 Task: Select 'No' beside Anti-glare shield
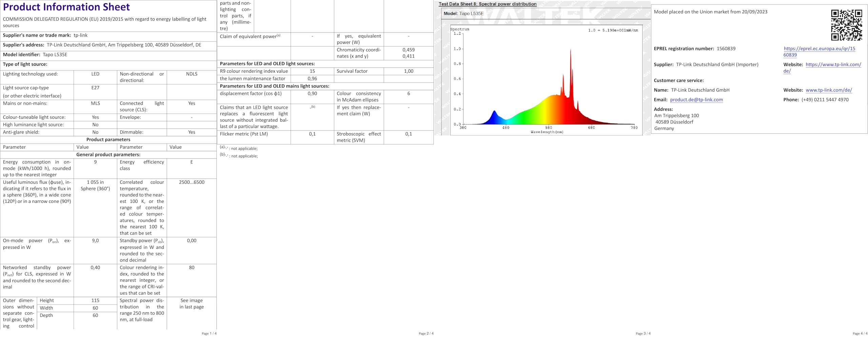[x=95, y=132]
